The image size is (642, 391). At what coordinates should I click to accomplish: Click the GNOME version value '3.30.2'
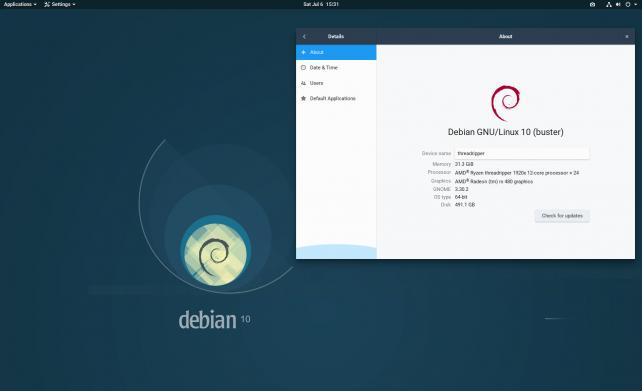click(461, 189)
